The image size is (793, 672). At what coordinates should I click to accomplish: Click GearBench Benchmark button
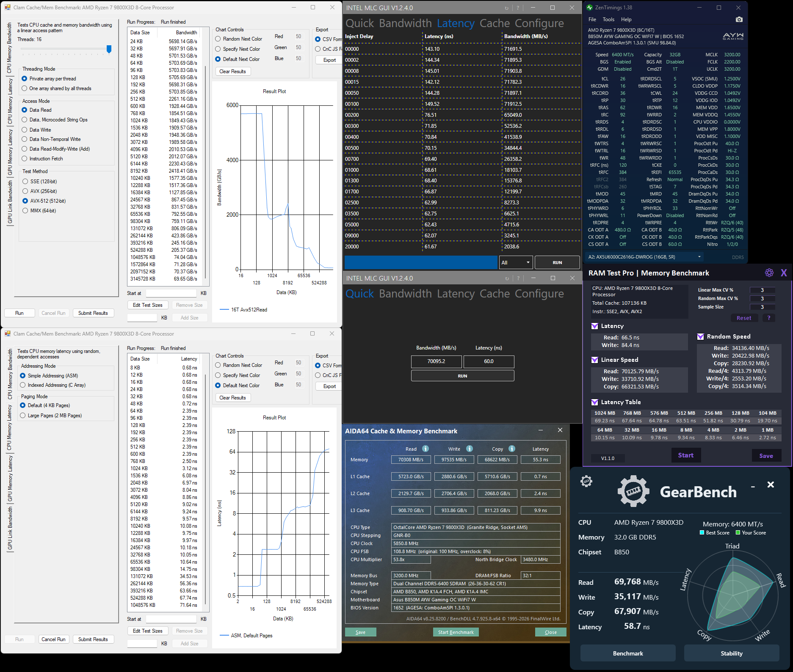628,653
